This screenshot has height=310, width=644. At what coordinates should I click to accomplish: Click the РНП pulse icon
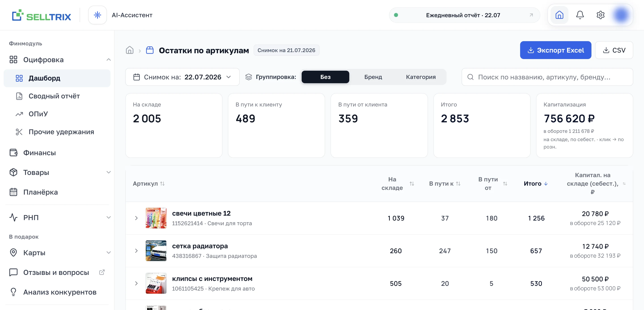point(13,217)
